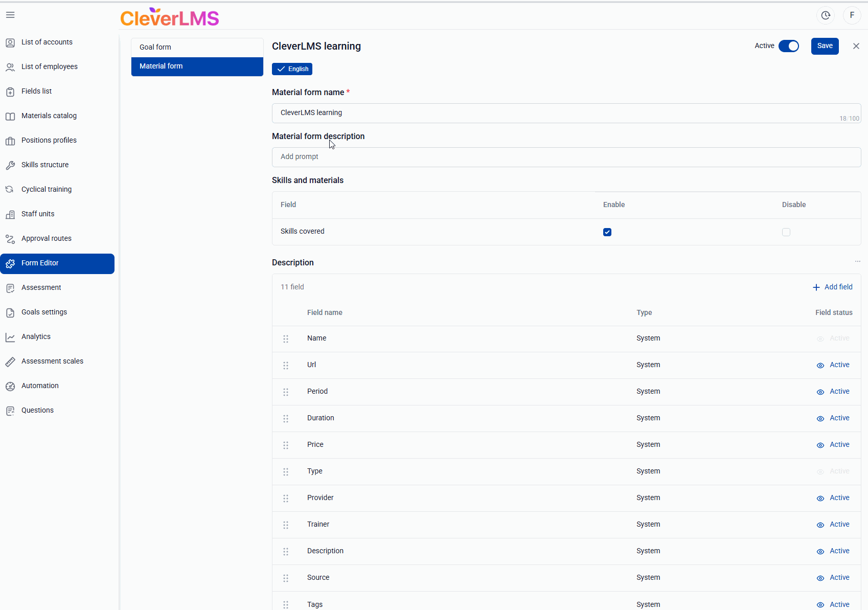Open the Description section three-dot menu
The image size is (868, 610).
[857, 262]
